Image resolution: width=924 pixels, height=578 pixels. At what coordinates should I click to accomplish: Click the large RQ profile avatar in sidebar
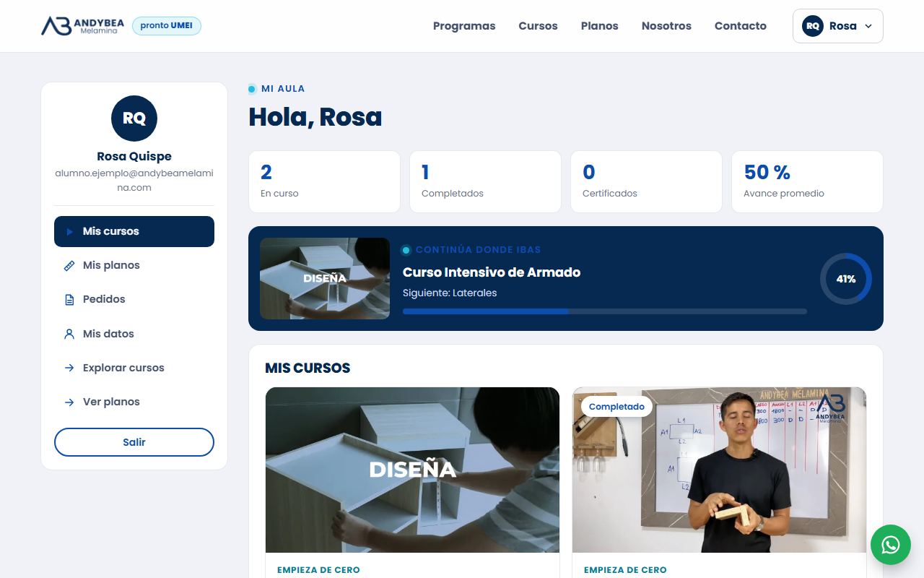coord(134,118)
